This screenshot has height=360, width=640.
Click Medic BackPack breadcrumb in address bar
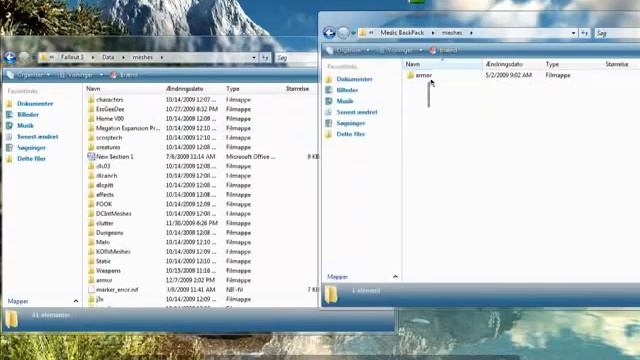click(402, 33)
